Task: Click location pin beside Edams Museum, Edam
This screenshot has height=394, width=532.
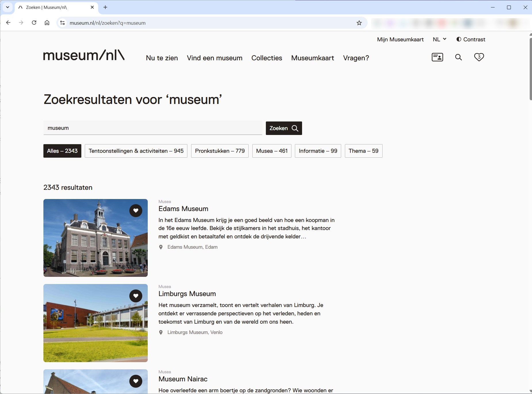Action: point(161,247)
